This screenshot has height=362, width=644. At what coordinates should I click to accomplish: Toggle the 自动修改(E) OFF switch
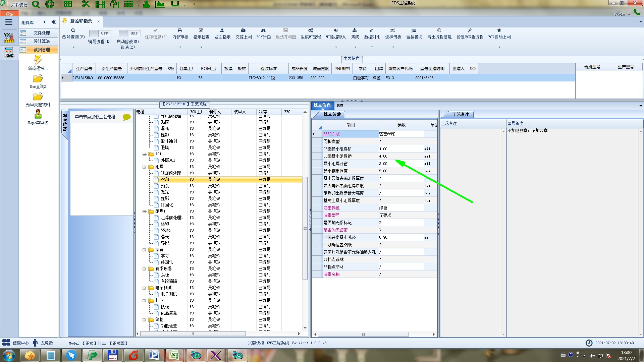[x=129, y=33]
